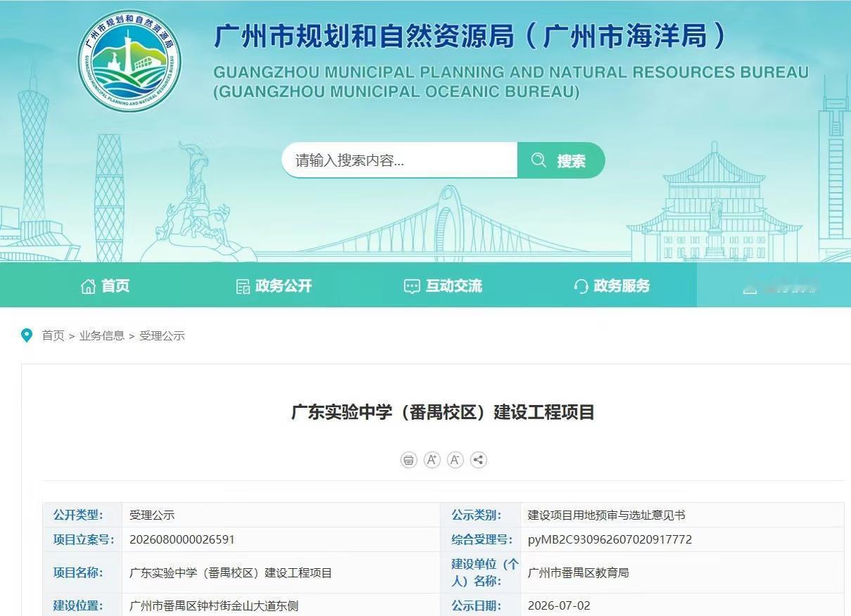Open the 政务服务 navigation tab
This screenshot has height=616, width=851.
612,285
